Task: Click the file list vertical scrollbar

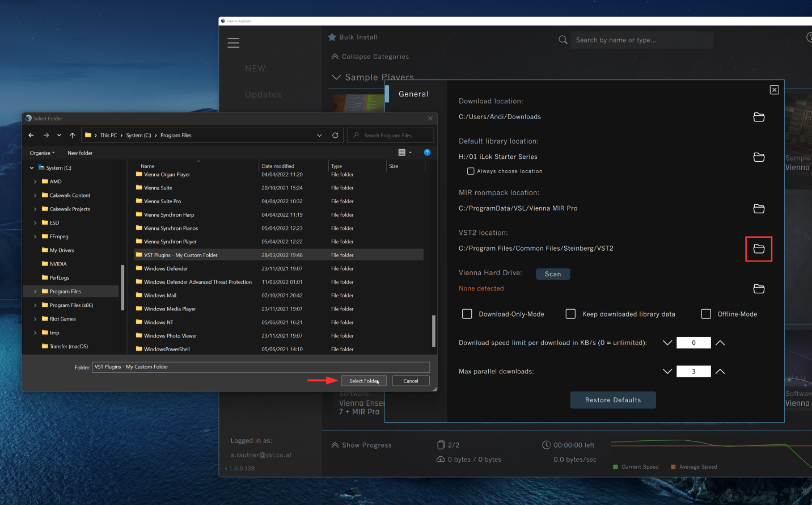Action: point(434,331)
